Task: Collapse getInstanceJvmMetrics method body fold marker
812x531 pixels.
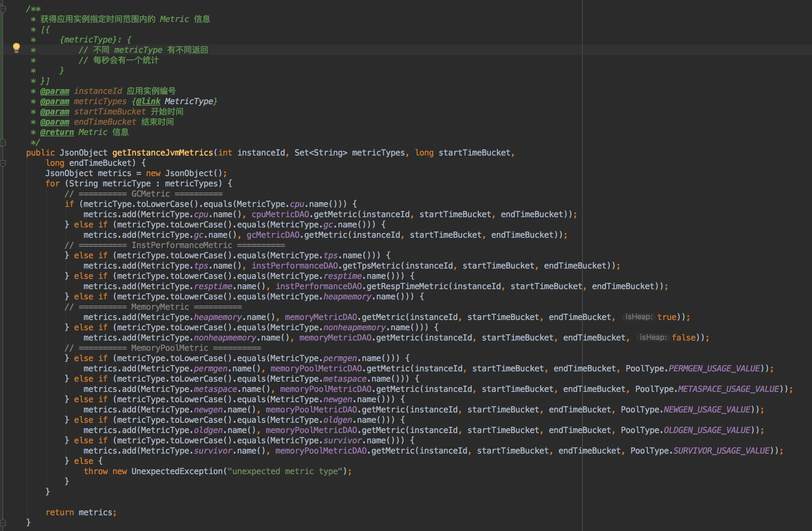Action: click(3, 163)
